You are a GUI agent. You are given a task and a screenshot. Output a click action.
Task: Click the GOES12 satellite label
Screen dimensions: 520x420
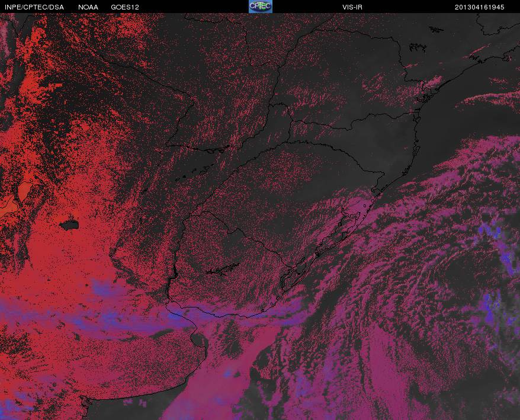pyautogui.click(x=125, y=7)
